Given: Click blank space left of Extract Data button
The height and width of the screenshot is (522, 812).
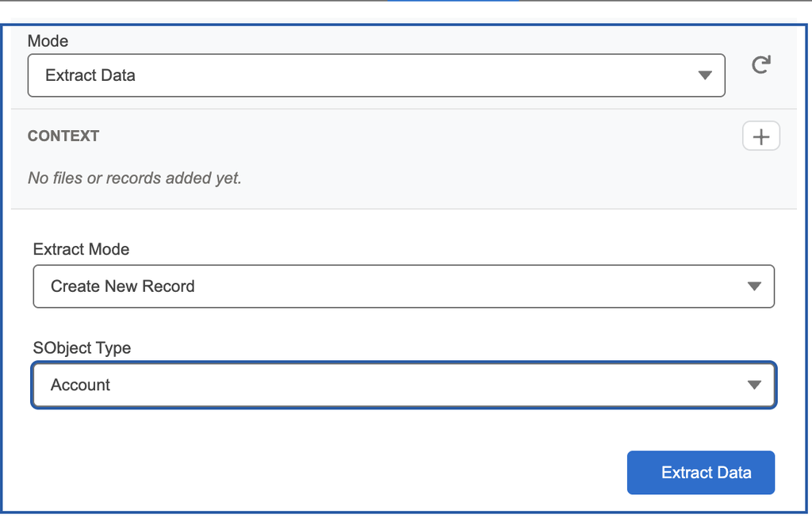Looking at the screenshot, I should 317,473.
